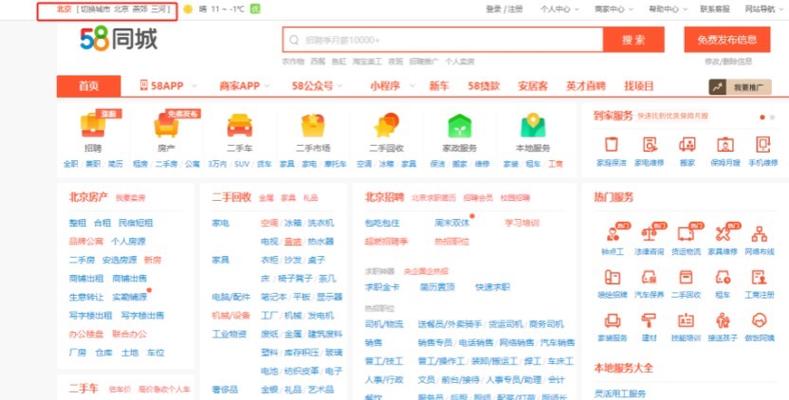
Task: Open the 货运物流 hot service icon
Action: (686, 233)
